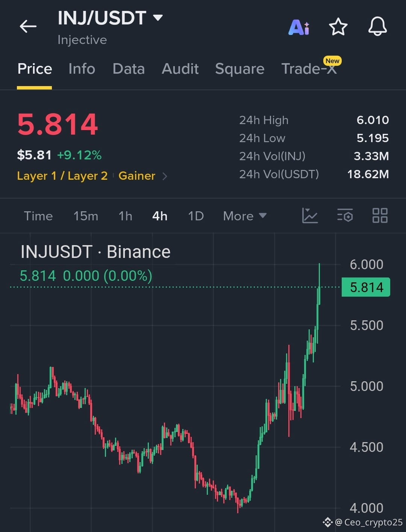This screenshot has width=406, height=532.
Task: Open the chart settings icon
Action: [345, 216]
